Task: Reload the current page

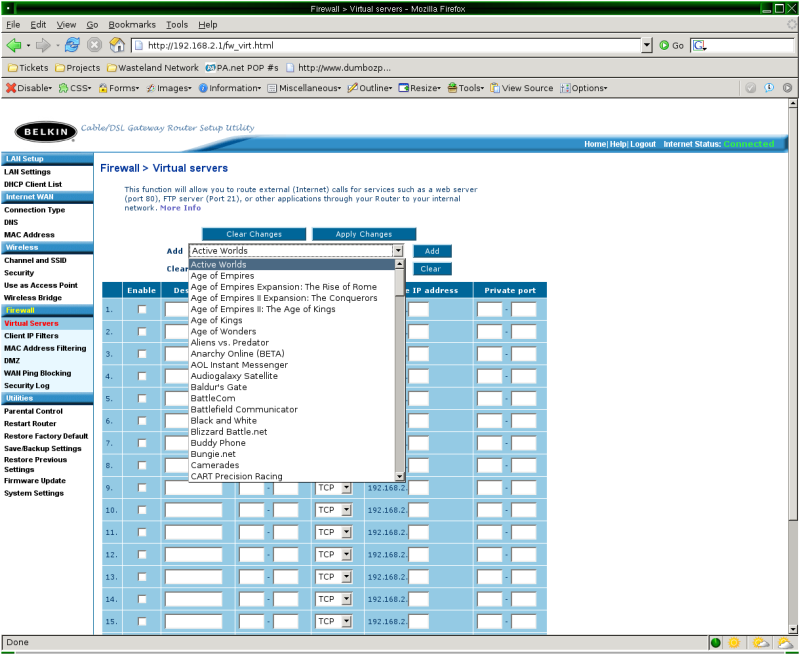Action: pyautogui.click(x=72, y=45)
